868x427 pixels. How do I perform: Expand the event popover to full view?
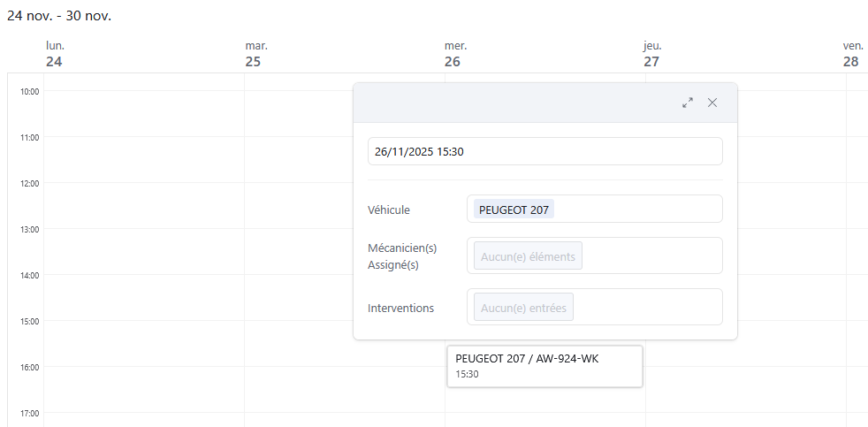[688, 103]
